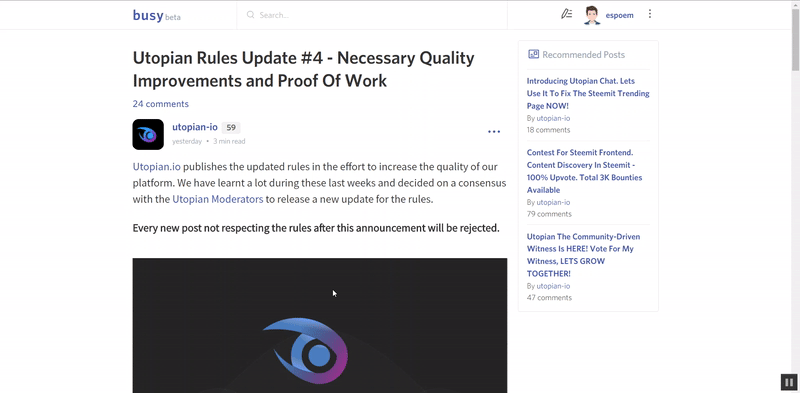Open the Introducing Utopian Chat recommended post
The image size is (800, 393).
click(x=588, y=93)
